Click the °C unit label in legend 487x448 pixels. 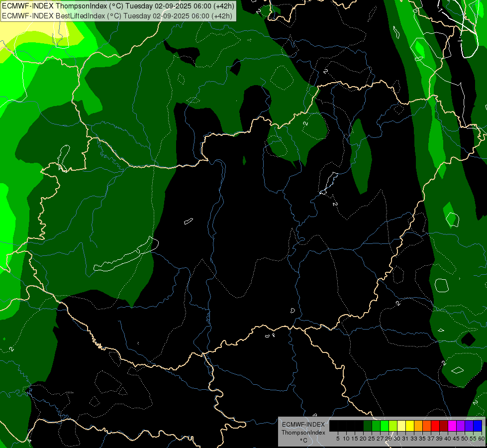(x=304, y=441)
